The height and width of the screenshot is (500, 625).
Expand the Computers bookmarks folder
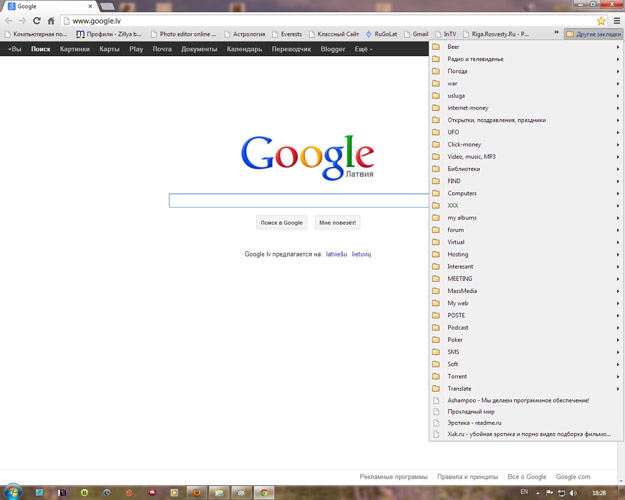pos(462,193)
